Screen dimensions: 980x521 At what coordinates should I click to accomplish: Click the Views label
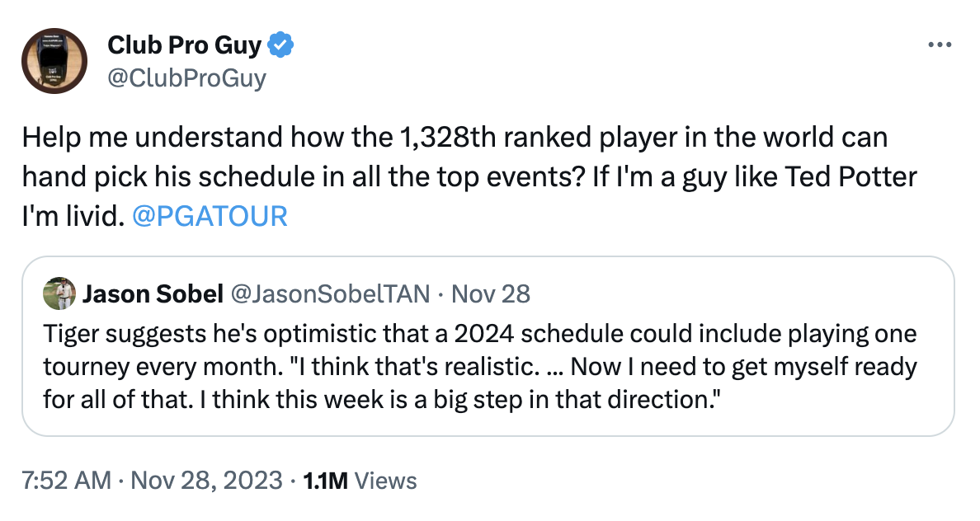tap(385, 481)
